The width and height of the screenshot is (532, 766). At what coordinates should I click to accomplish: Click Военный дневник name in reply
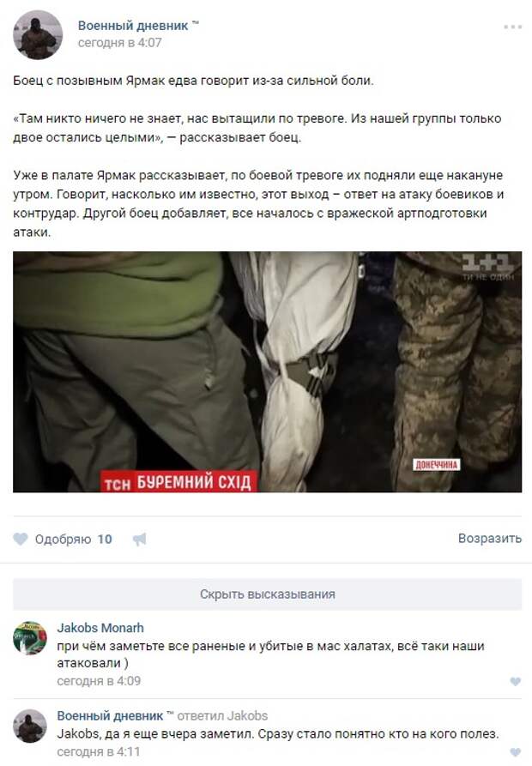point(110,715)
